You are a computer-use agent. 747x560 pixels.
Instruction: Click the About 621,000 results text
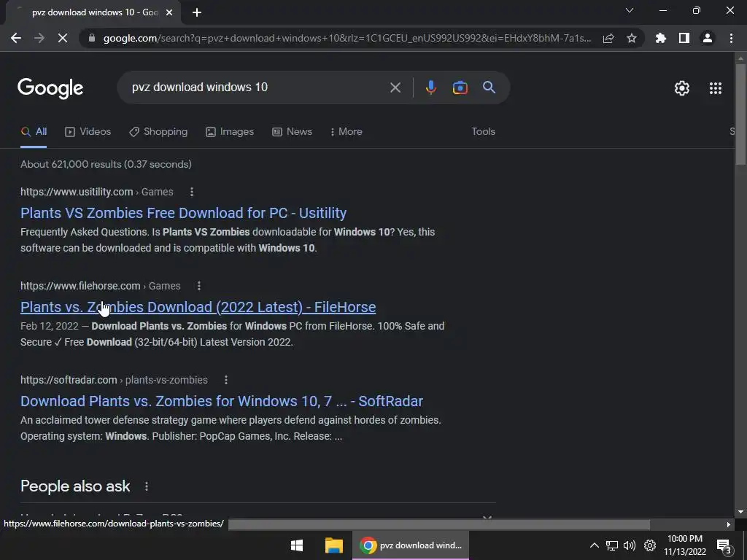(x=106, y=164)
